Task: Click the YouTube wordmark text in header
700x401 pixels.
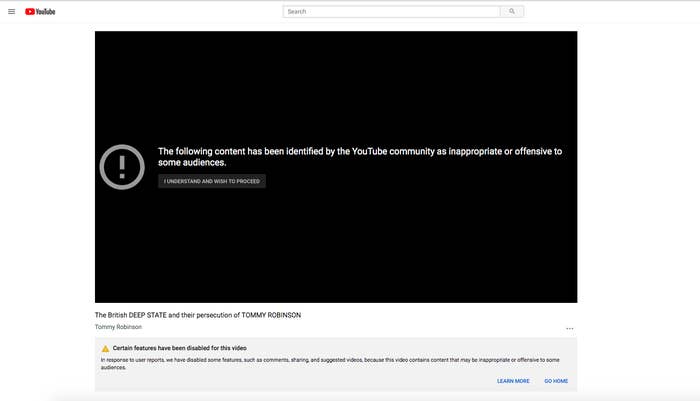Action: 46,12
